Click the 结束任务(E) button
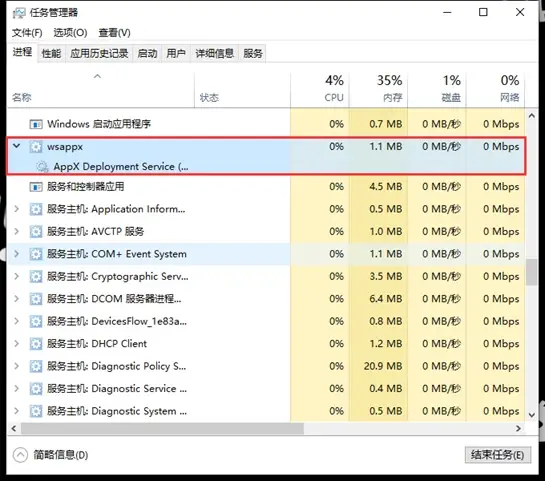 click(x=498, y=455)
